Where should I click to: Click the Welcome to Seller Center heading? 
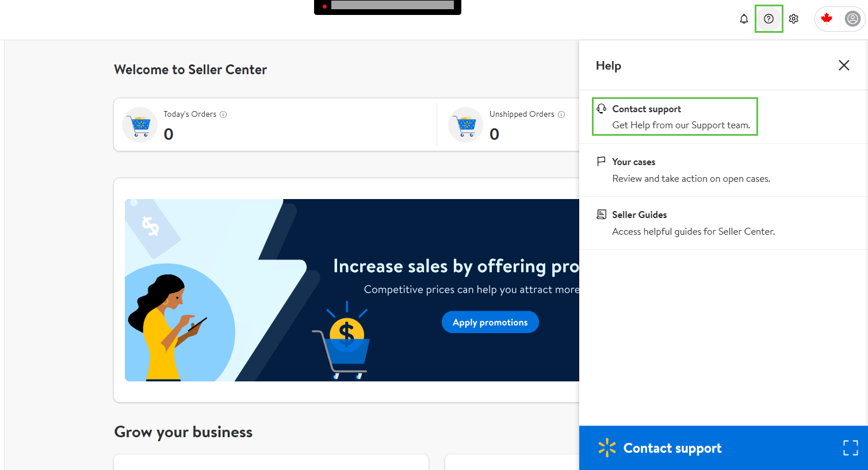tap(190, 70)
